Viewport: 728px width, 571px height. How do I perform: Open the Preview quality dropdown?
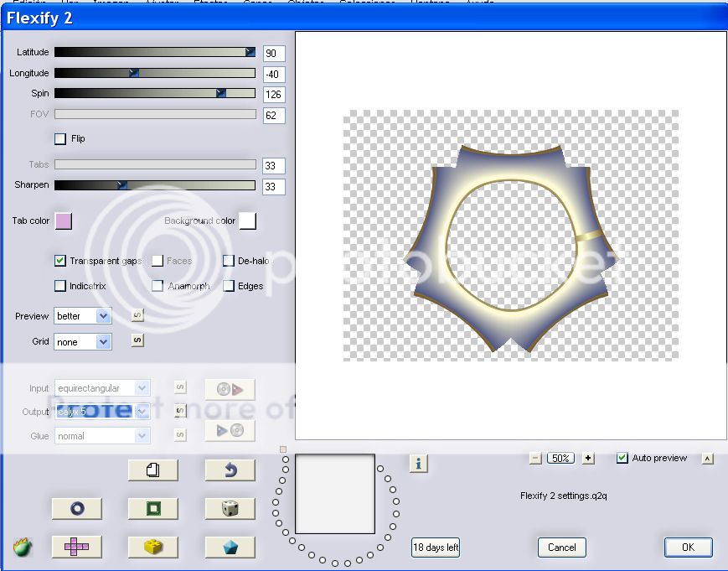tap(103, 316)
